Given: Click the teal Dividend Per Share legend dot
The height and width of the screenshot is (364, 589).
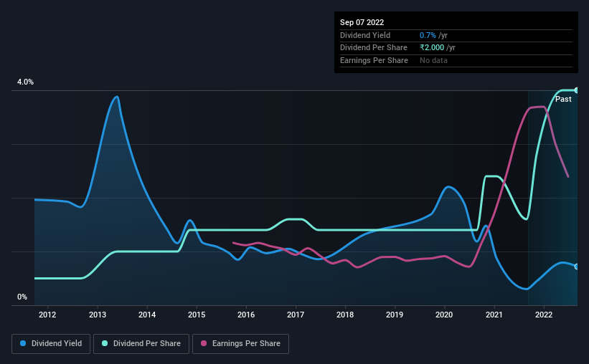Looking at the screenshot, I should click(x=105, y=343).
